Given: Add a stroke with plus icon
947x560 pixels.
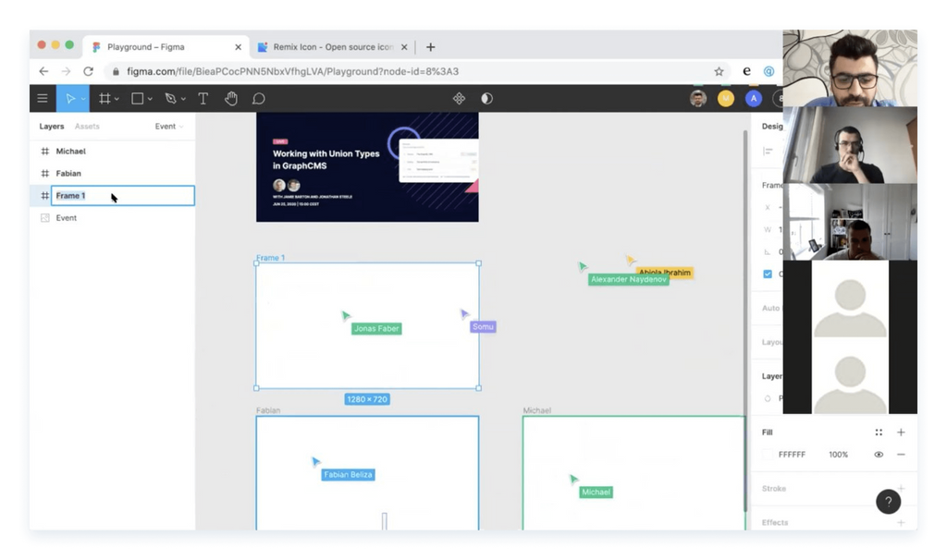Looking at the screenshot, I should click(901, 488).
